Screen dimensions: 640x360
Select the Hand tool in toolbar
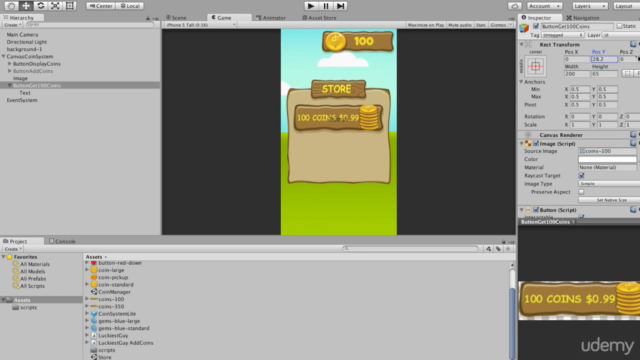pos(11,6)
